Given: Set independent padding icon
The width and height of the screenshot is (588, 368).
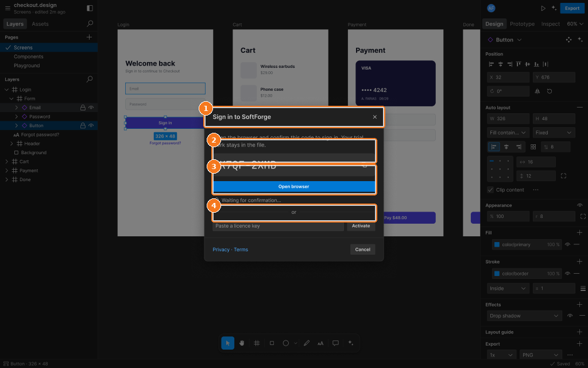Looking at the screenshot, I should coord(563,176).
